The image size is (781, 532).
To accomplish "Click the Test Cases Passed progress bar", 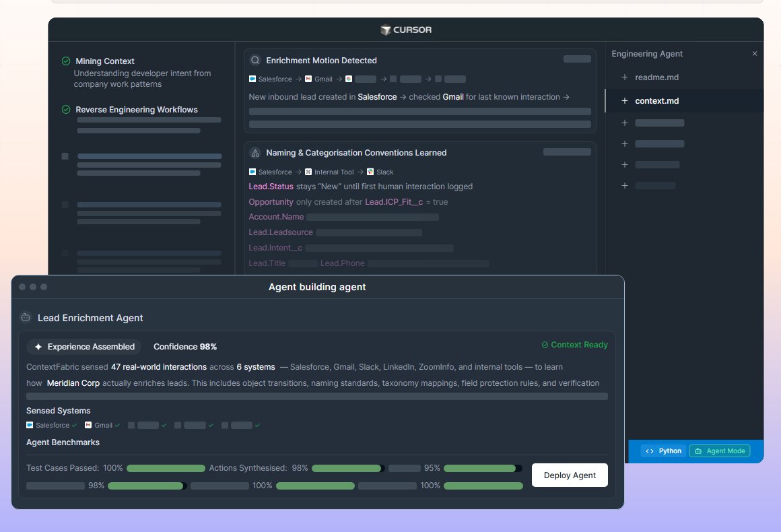I will (166, 468).
